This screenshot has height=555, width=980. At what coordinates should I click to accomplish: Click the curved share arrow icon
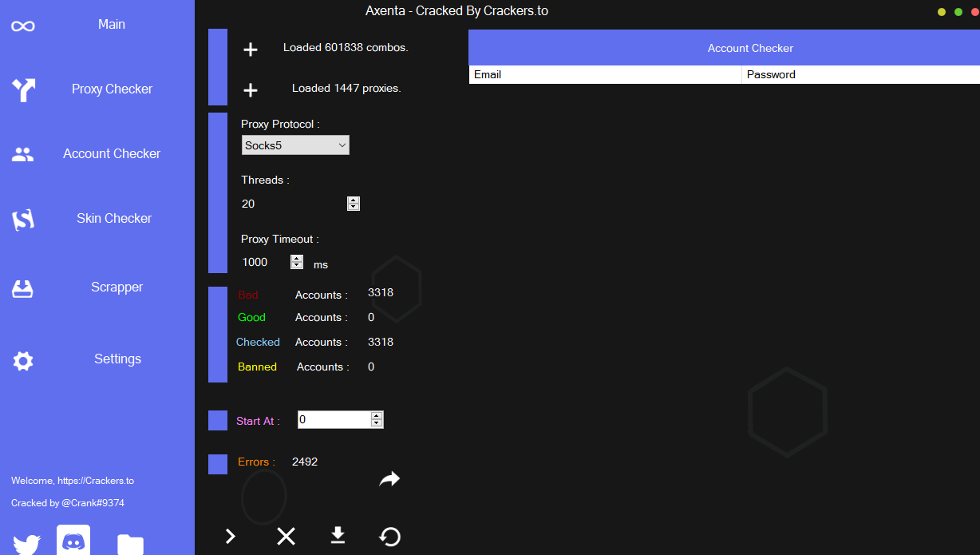pos(389,478)
